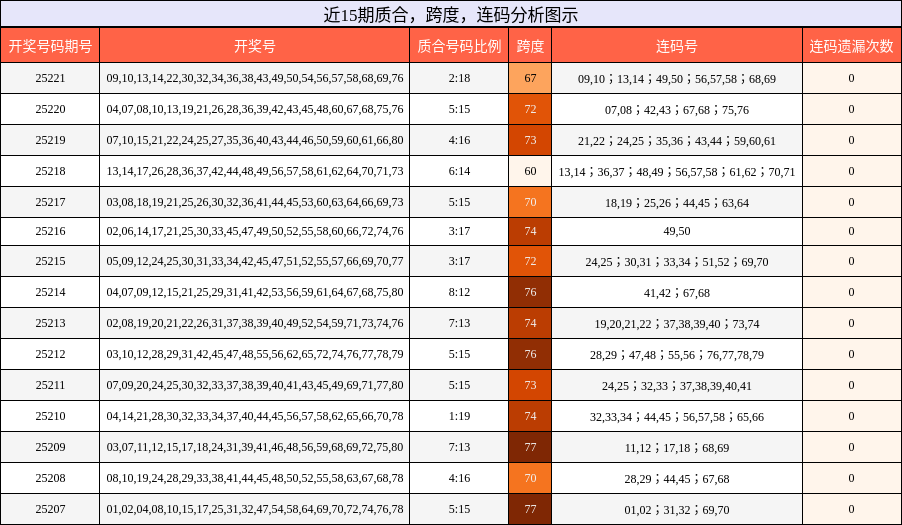This screenshot has width=902, height=525.
Task: Click ratio 2:18 in row 25221
Action: [x=459, y=78]
